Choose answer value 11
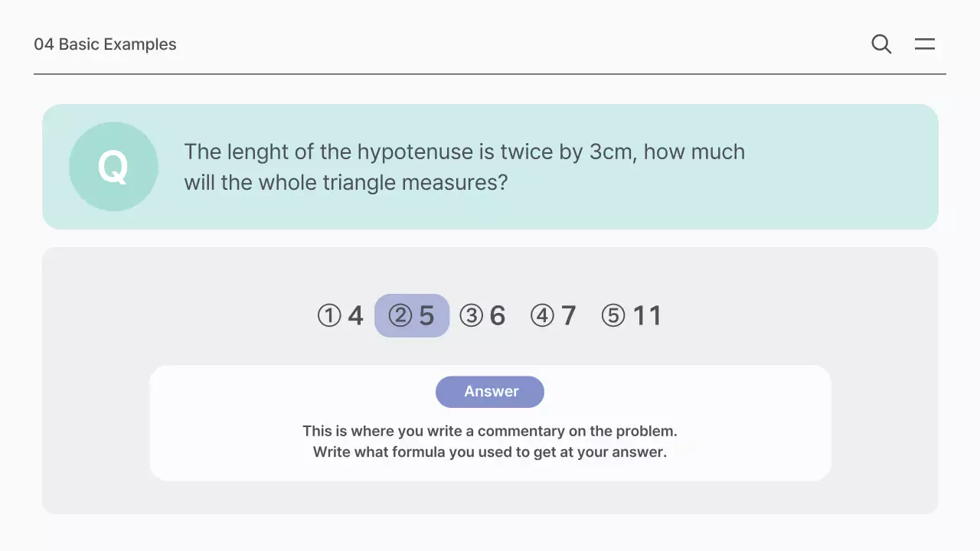Image resolution: width=980 pixels, height=551 pixels. click(647, 315)
